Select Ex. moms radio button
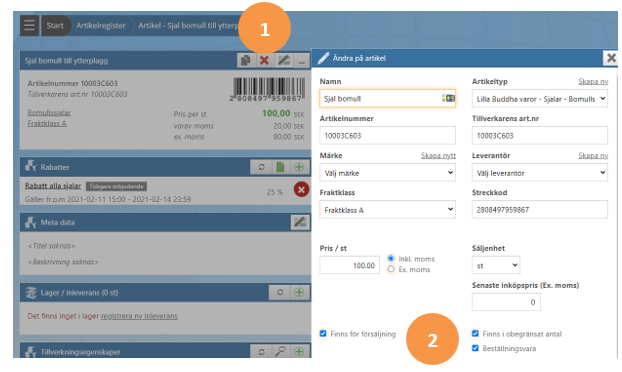 tap(391, 269)
